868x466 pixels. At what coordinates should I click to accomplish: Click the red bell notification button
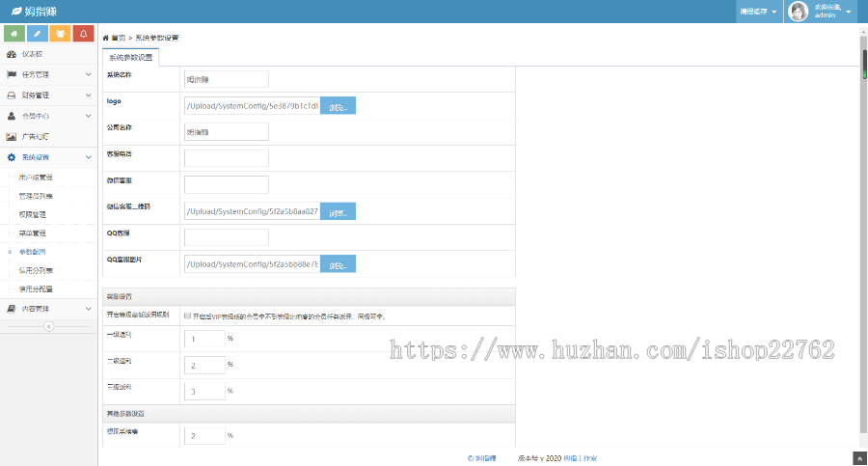tap(83, 35)
